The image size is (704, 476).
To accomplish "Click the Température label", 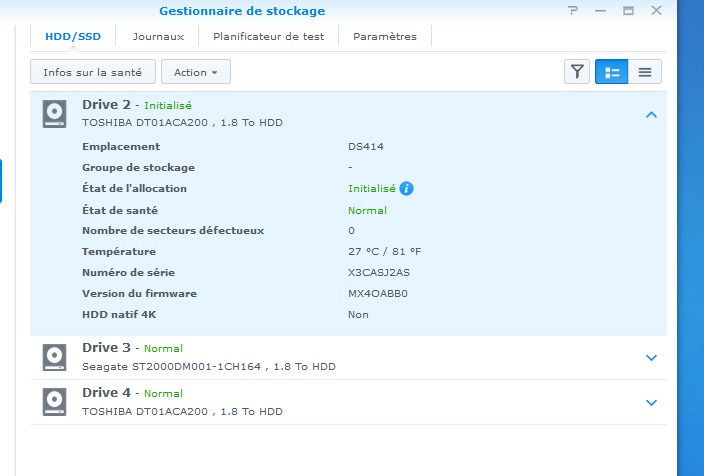I will tap(119, 251).
